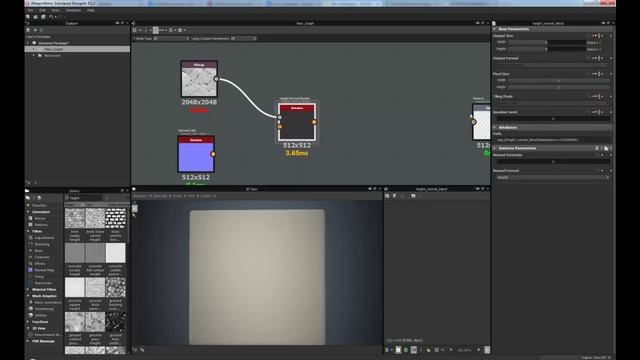The image size is (640, 360).
Task: Toggle the Node Size checkbox
Action: (156, 38)
